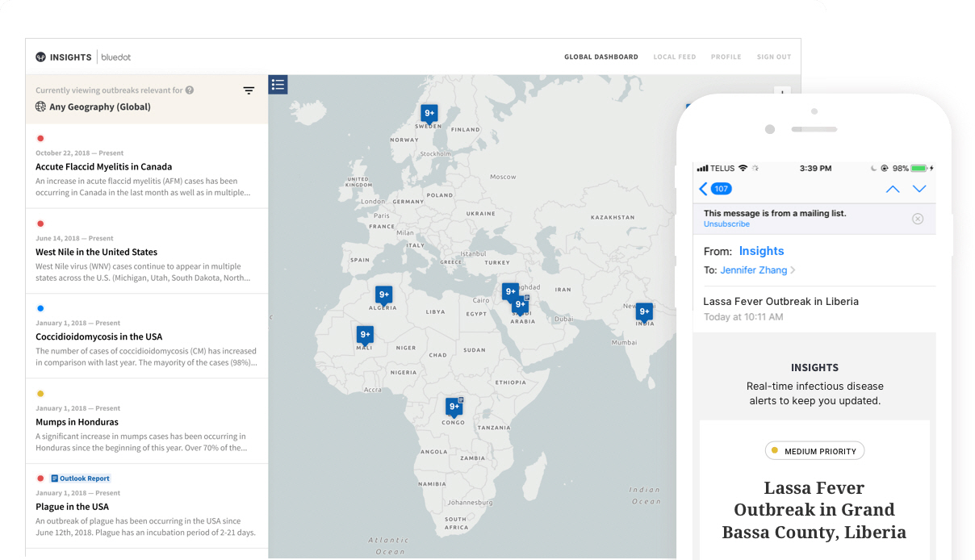The height and width of the screenshot is (560, 975).
Task: Click the Congo 9+ map marker
Action: 454,407
